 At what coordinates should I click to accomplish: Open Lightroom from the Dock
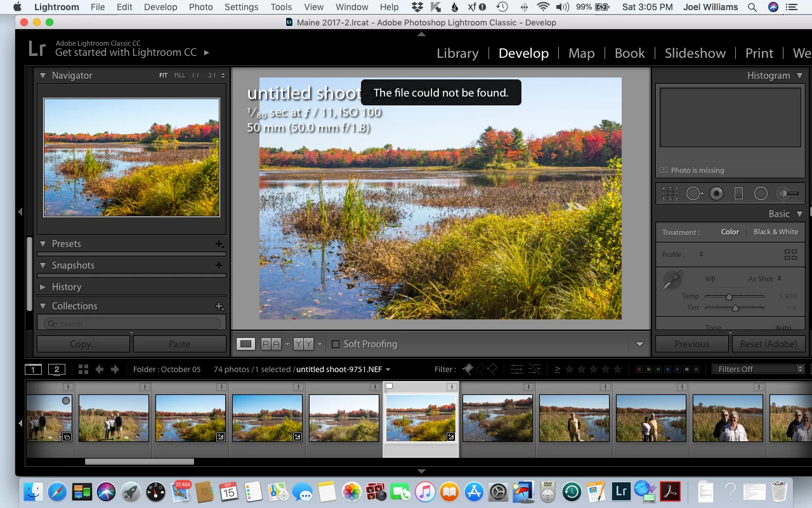621,491
